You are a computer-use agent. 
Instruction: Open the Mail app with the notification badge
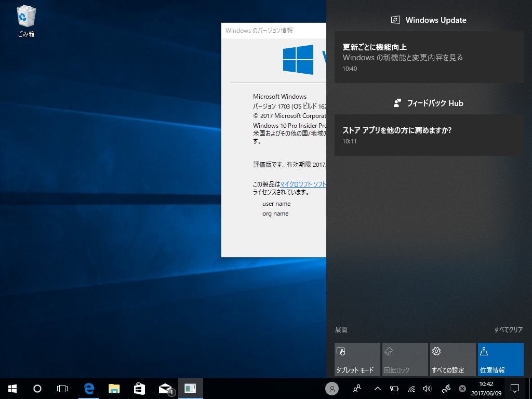click(165, 388)
